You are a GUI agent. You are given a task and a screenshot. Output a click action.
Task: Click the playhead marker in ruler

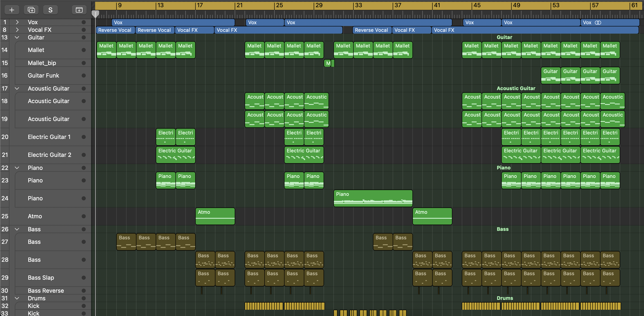(x=95, y=14)
